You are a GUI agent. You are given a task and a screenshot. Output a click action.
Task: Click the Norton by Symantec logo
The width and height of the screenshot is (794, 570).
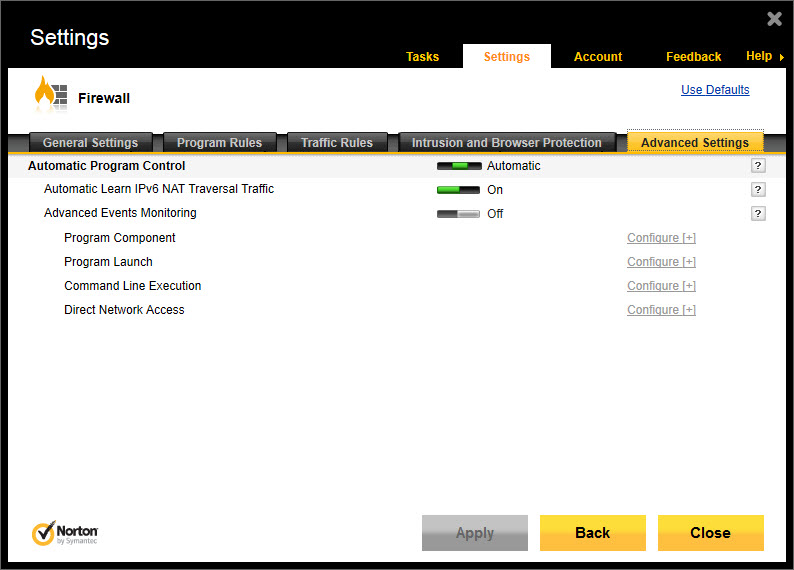(65, 533)
